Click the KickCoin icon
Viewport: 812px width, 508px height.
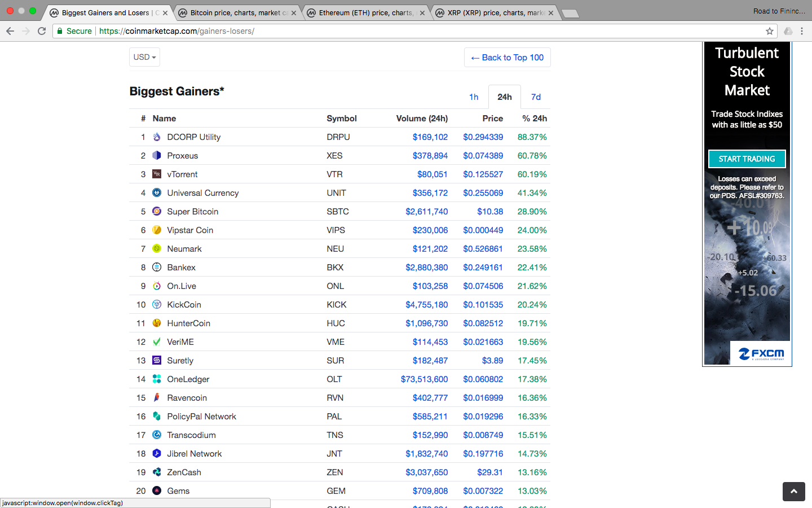pyautogui.click(x=157, y=305)
